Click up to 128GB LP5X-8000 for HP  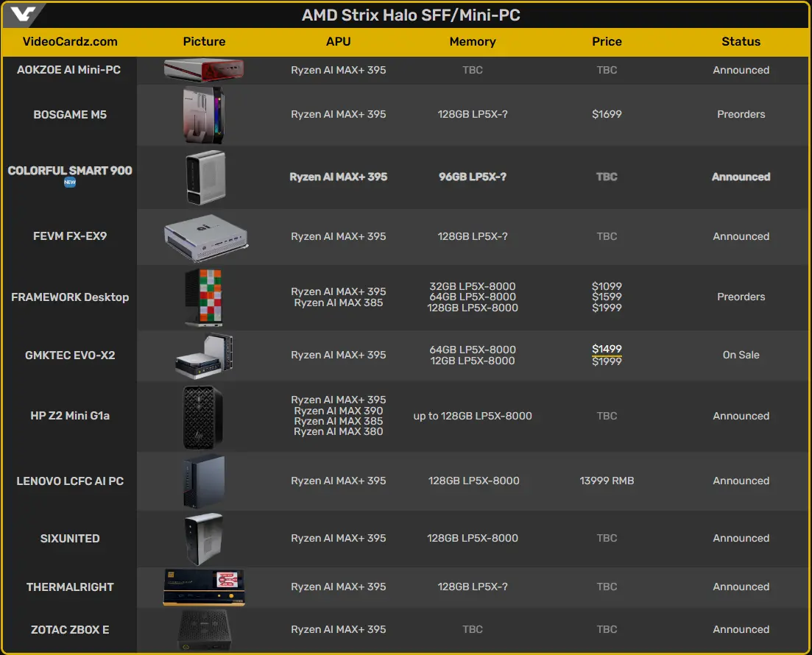coord(473,417)
